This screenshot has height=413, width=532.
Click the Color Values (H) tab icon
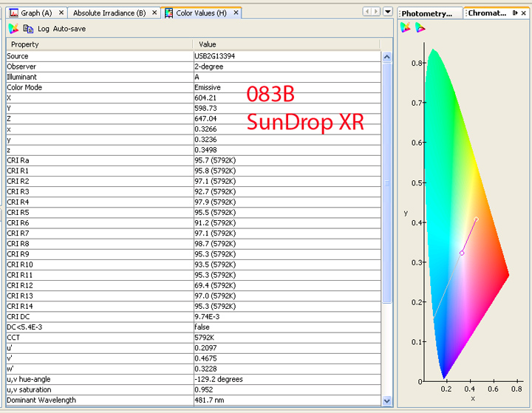pos(169,13)
